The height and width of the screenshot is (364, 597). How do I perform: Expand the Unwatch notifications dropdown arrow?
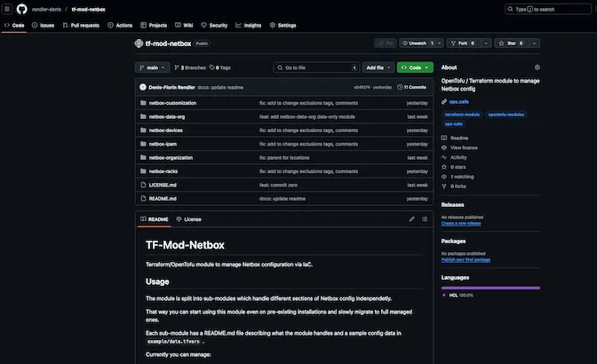click(x=440, y=44)
